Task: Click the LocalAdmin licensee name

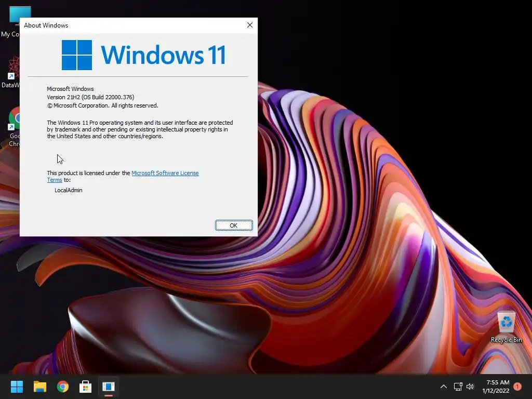Action: 69,190
